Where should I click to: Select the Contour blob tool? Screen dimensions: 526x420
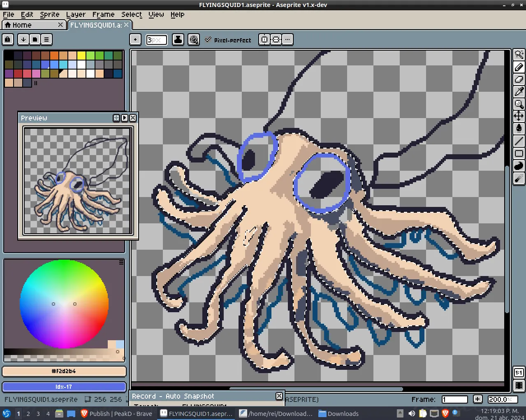tap(519, 166)
